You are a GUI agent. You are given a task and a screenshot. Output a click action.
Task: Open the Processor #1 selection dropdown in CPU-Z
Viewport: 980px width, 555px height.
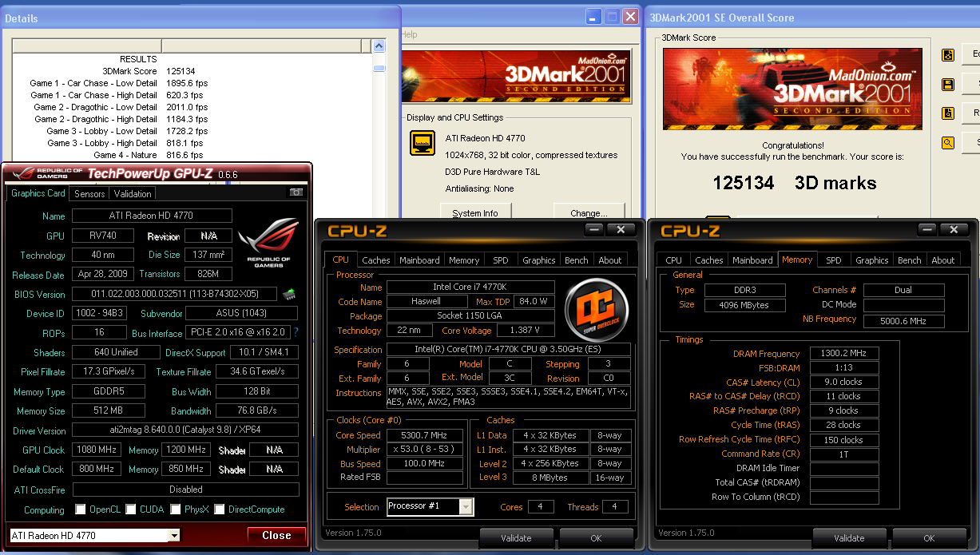pyautogui.click(x=466, y=506)
